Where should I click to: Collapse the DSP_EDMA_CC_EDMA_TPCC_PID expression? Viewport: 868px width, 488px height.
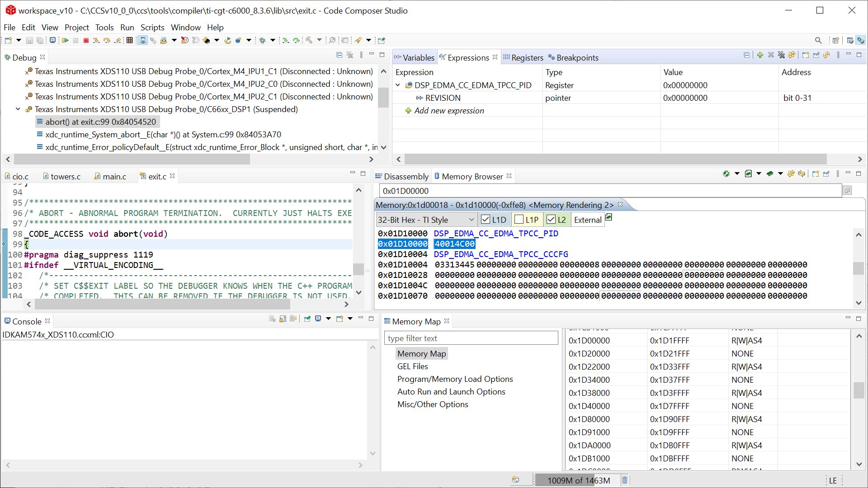tap(398, 85)
